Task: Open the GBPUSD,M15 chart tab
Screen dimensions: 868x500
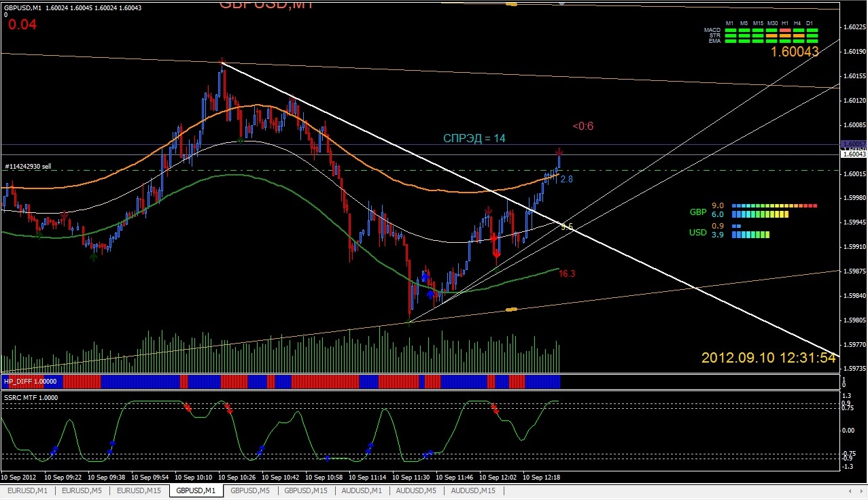Action: pos(306,490)
